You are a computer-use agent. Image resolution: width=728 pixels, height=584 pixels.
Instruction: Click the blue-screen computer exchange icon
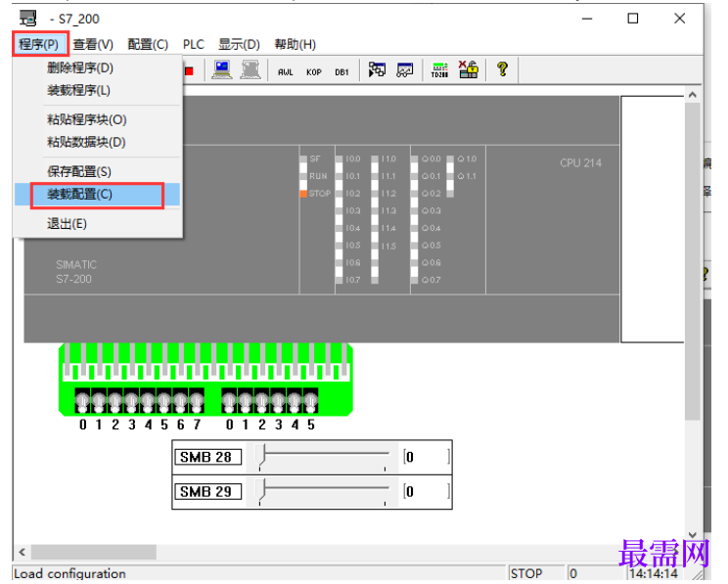(222, 69)
